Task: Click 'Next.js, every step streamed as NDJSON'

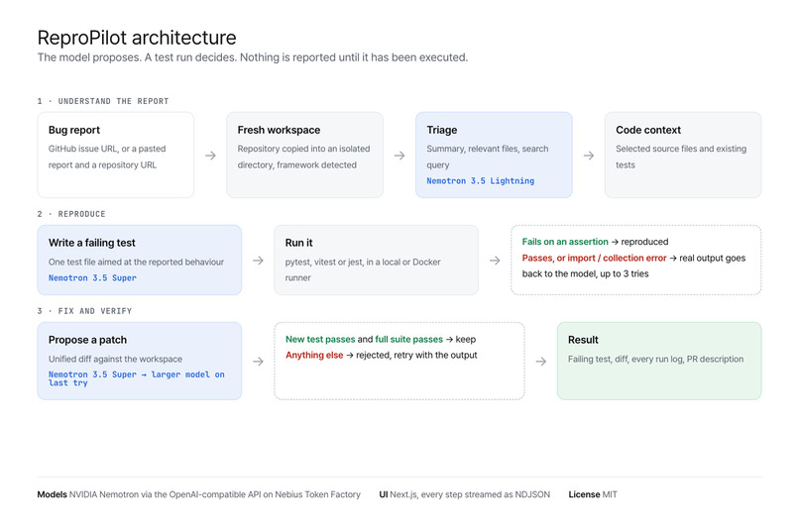Action: (x=470, y=494)
